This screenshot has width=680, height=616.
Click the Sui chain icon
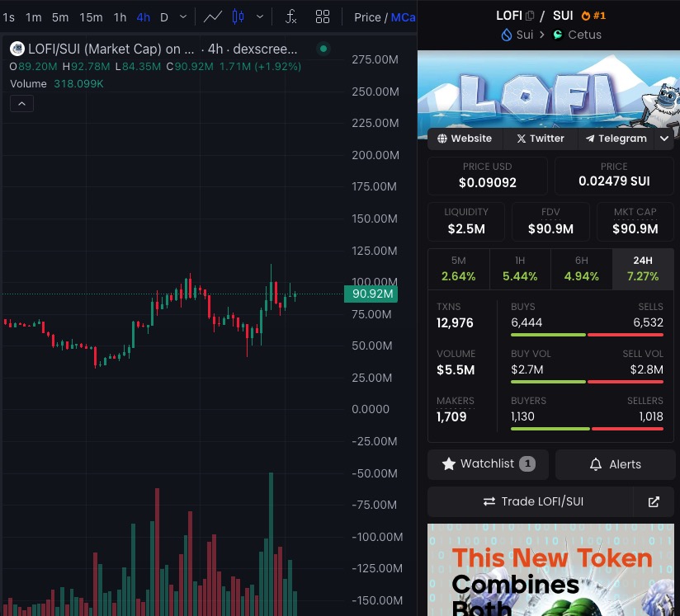(507, 35)
